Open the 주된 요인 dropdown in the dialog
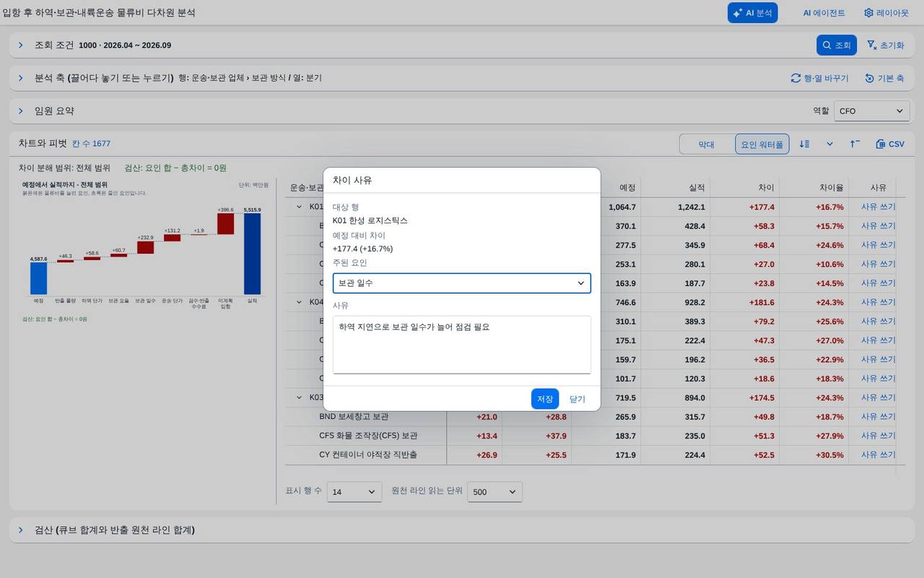The image size is (924, 578). [x=462, y=283]
